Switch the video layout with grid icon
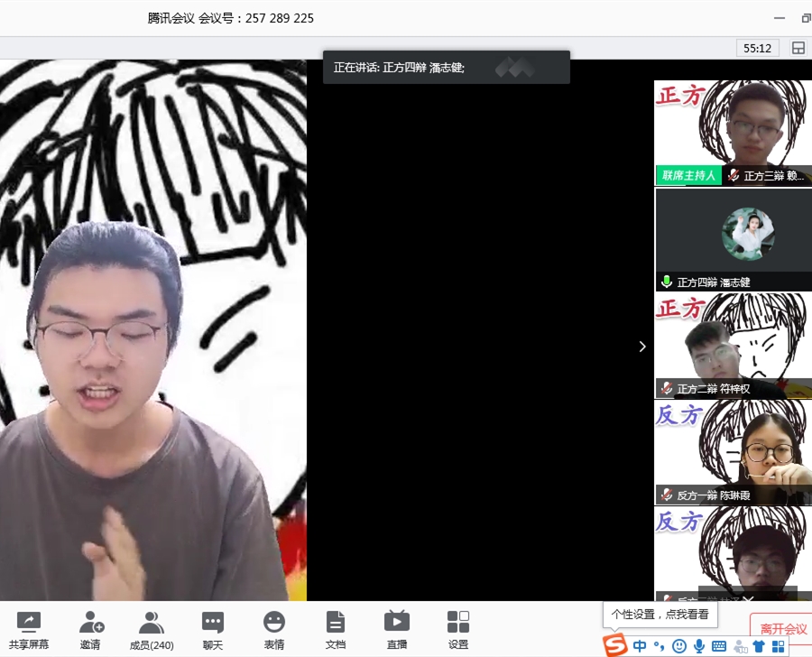The height and width of the screenshot is (657, 812). [798, 48]
